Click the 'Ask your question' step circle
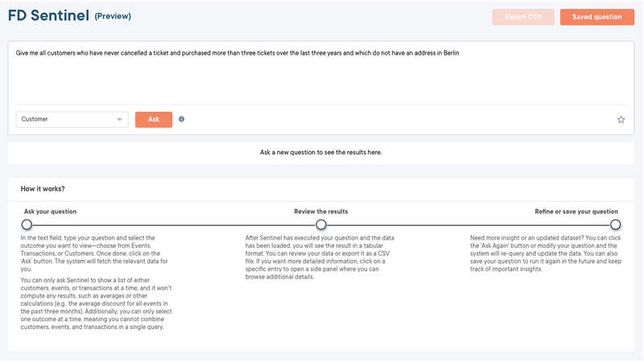Image resolution: width=644 pixels, height=362 pixels. pos(27,224)
